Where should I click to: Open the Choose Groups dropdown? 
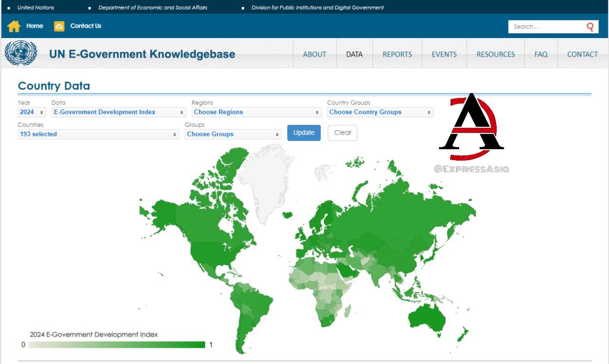pos(233,134)
